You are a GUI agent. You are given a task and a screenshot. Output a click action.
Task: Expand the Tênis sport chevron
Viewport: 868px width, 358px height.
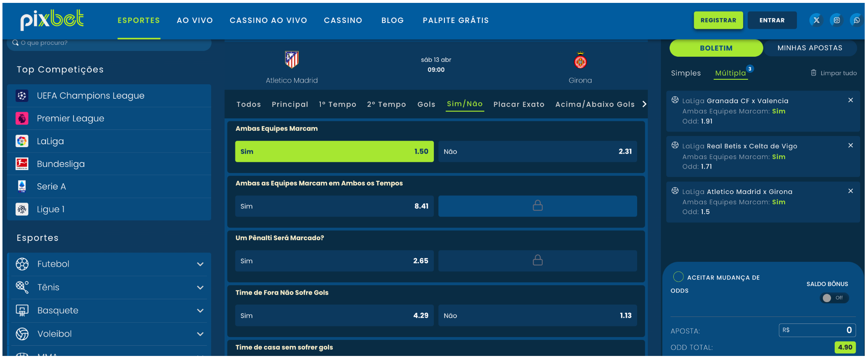tap(200, 287)
